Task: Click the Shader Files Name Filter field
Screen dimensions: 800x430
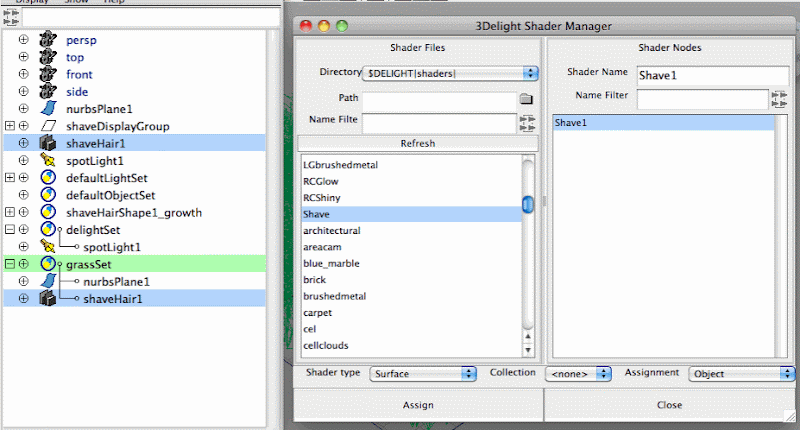Action: pyautogui.click(x=440, y=123)
